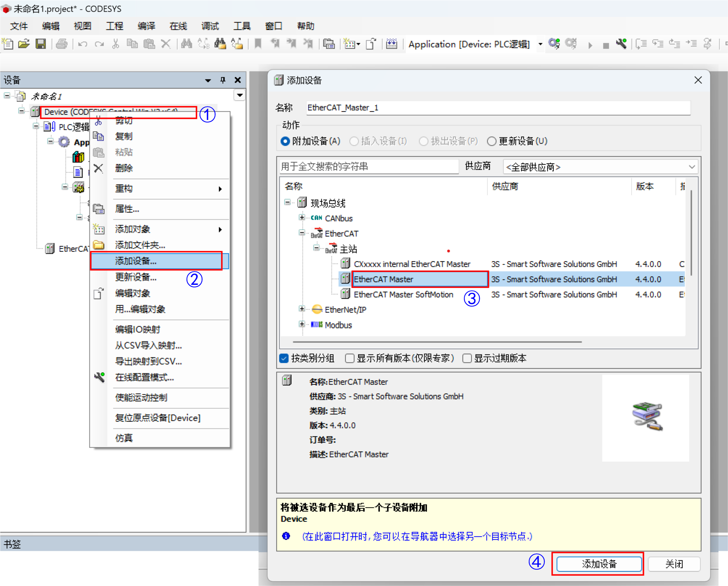This screenshot has width=728, height=586.
Task: Click the Print toolbar icon
Action: pyautogui.click(x=62, y=44)
